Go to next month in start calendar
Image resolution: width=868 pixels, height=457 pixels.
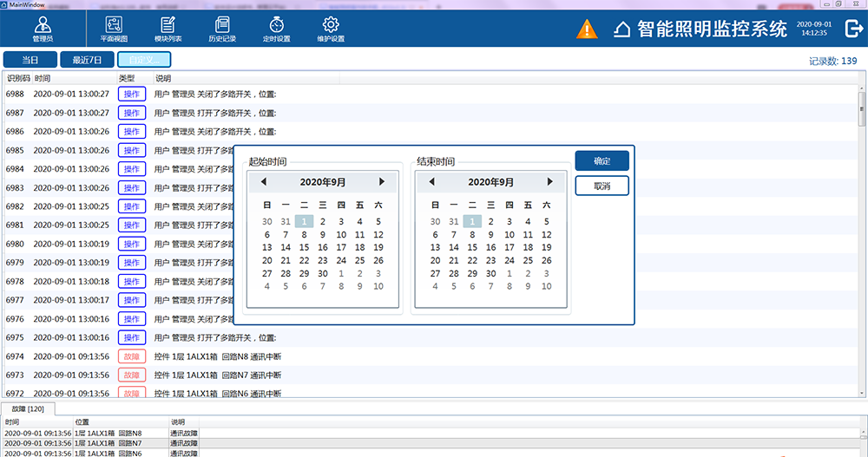(x=381, y=182)
